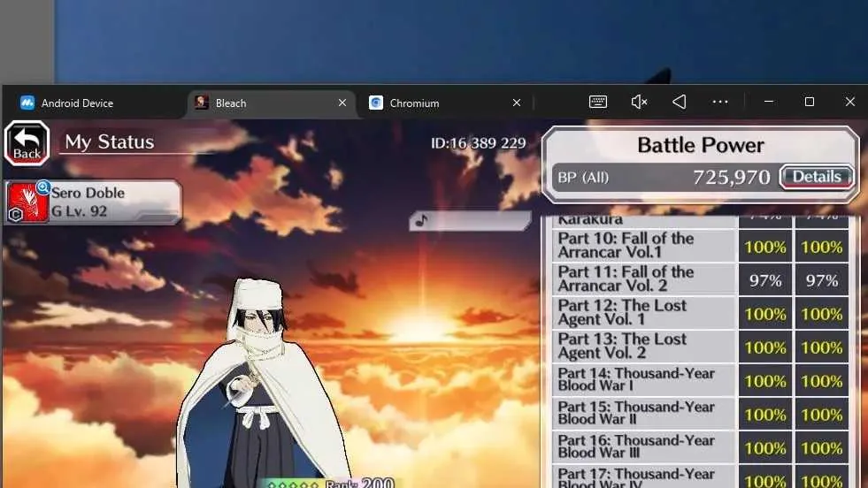
Task: Select Part 10: Fall of the Arrancar Vol.1
Action: pyautogui.click(x=644, y=246)
